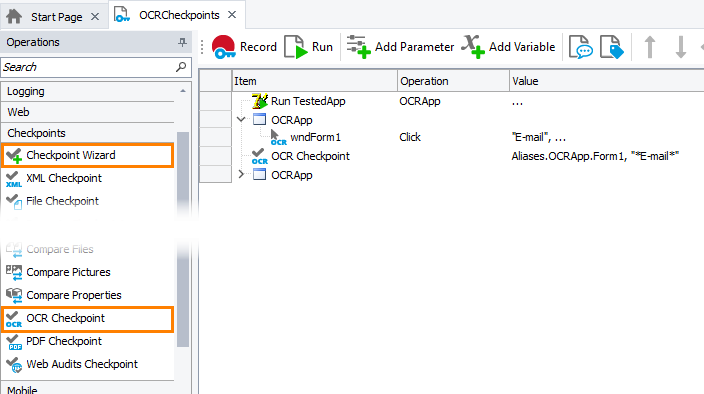Close the Start Page tab
Image resolution: width=704 pixels, height=394 pixels.
point(95,17)
